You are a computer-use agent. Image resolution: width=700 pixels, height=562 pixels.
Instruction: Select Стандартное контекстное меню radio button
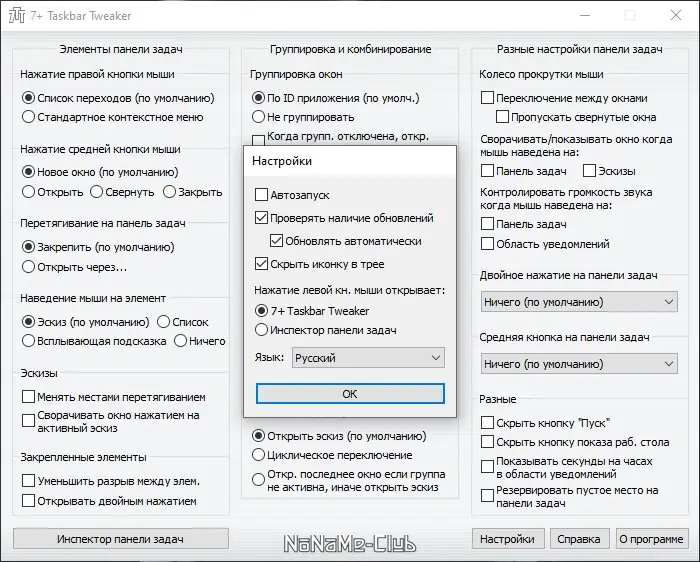pyautogui.click(x=29, y=117)
